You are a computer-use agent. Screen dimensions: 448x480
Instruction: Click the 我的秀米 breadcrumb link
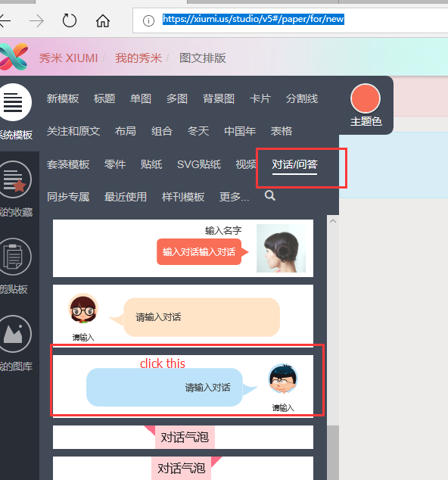click(138, 58)
